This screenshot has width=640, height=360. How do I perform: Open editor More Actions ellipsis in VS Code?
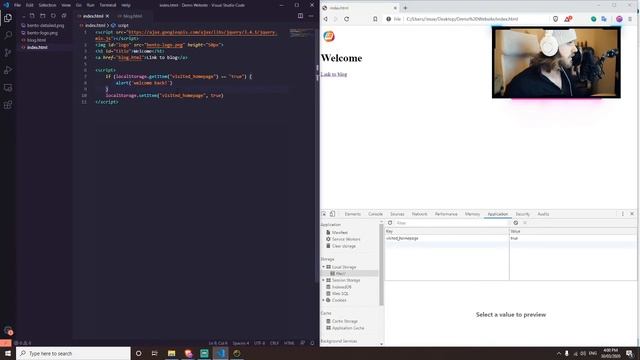[x=311, y=16]
